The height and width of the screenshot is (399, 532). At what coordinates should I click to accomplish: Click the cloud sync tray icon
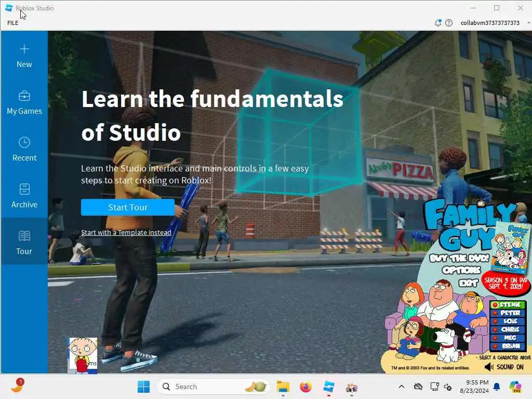[x=418, y=387]
